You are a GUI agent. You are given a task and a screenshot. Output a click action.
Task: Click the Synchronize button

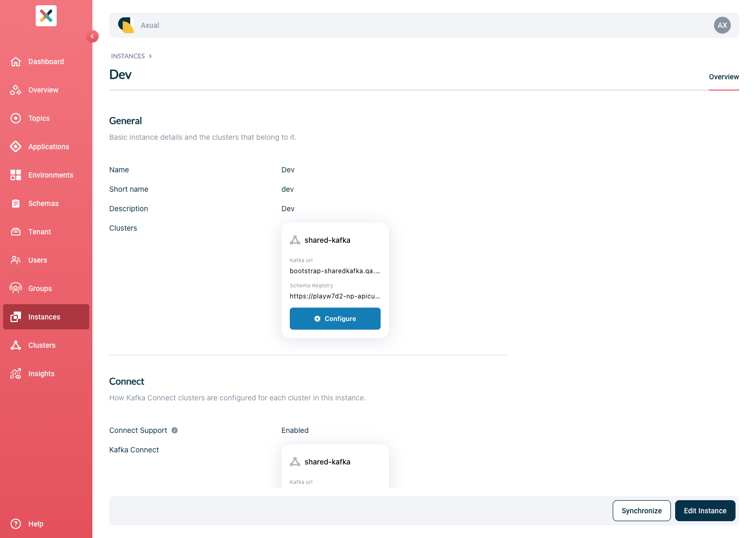click(642, 511)
